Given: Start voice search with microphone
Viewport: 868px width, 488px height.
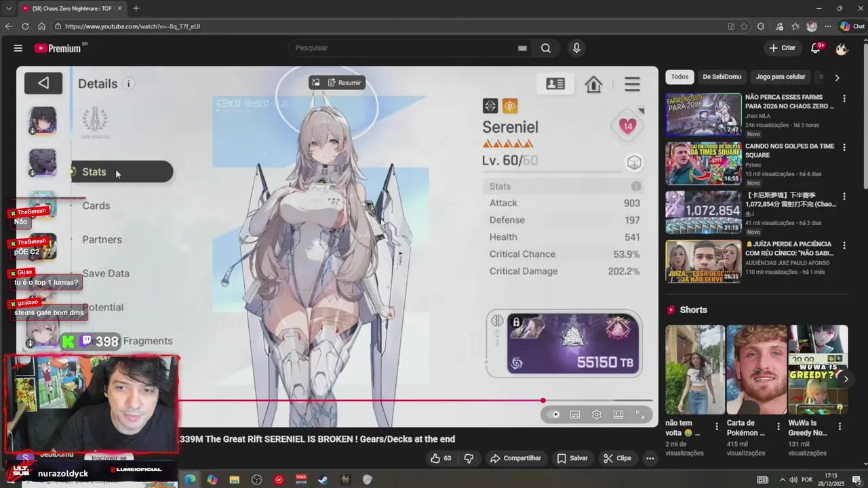Looking at the screenshot, I should point(576,48).
